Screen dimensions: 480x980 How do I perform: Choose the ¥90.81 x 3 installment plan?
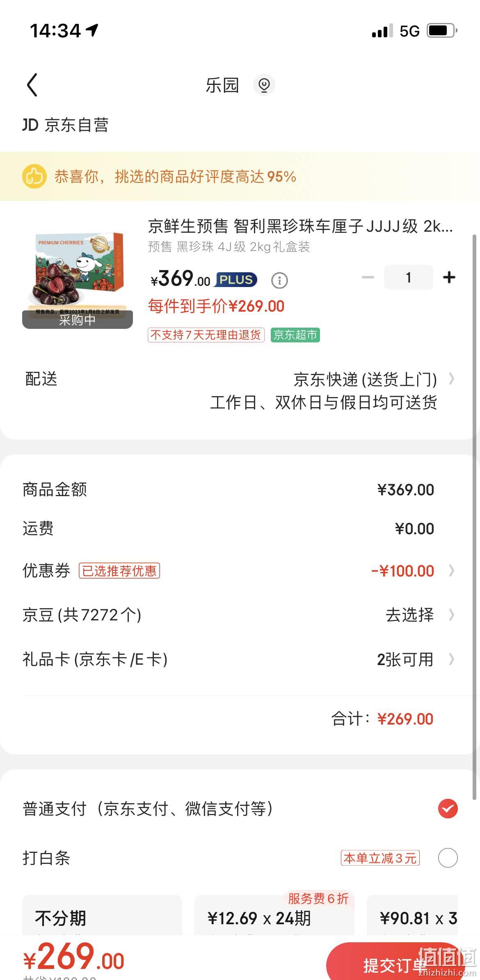412,916
